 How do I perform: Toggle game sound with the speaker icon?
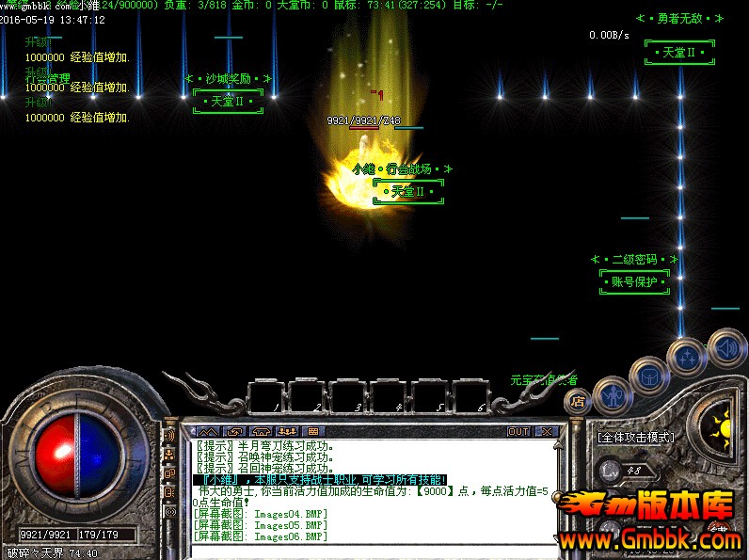click(x=726, y=347)
